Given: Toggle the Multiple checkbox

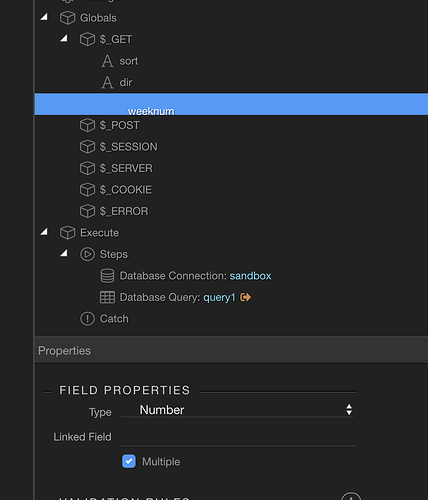Looking at the screenshot, I should tap(129, 462).
